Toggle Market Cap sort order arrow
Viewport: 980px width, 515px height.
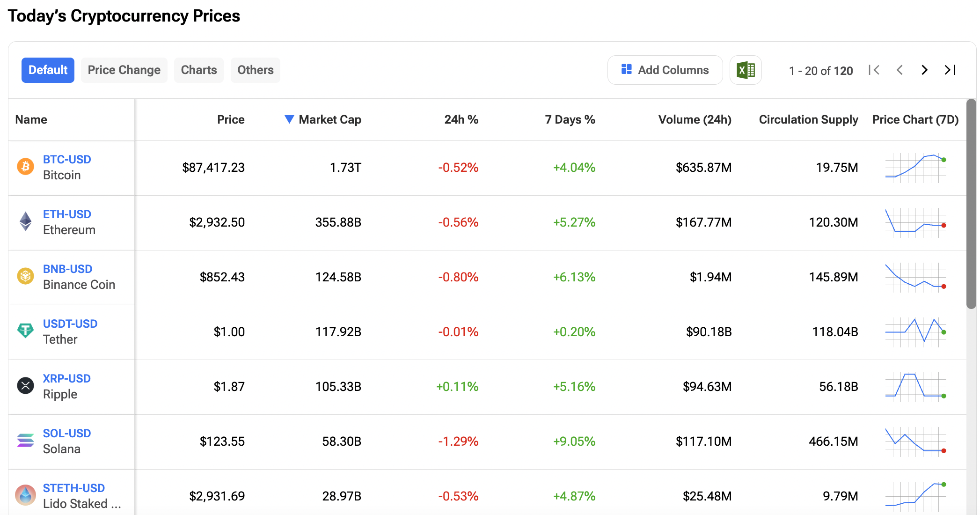[x=289, y=119]
